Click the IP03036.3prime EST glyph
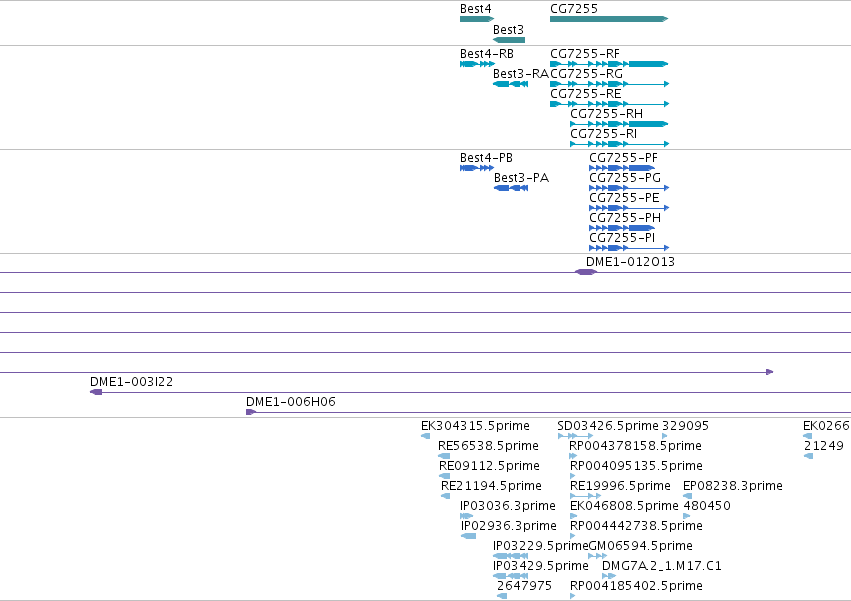 pyautogui.click(x=466, y=516)
